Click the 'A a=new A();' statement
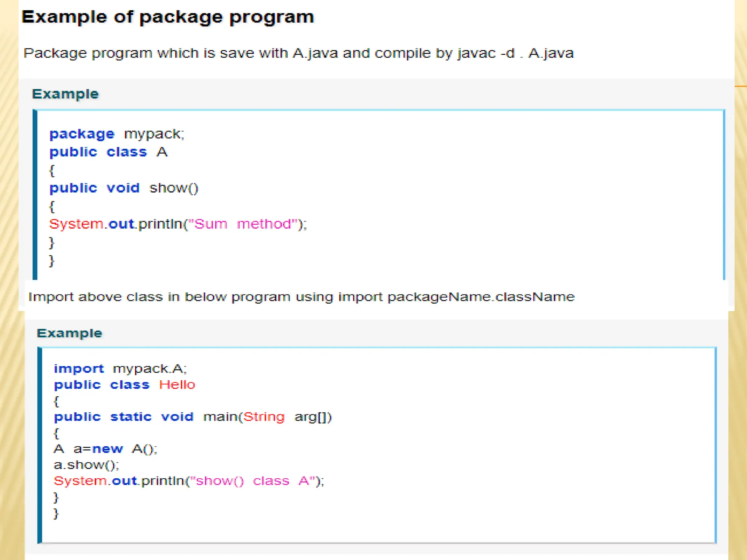The image size is (747, 560). (105, 449)
